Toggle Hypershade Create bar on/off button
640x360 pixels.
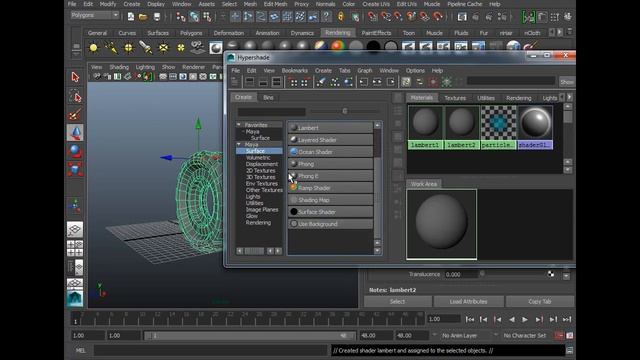point(235,82)
